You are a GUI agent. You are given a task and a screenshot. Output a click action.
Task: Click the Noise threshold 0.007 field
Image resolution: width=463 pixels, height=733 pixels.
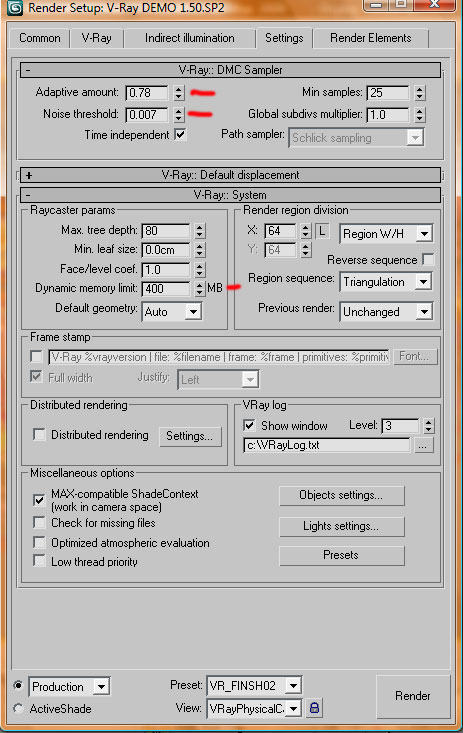click(146, 115)
